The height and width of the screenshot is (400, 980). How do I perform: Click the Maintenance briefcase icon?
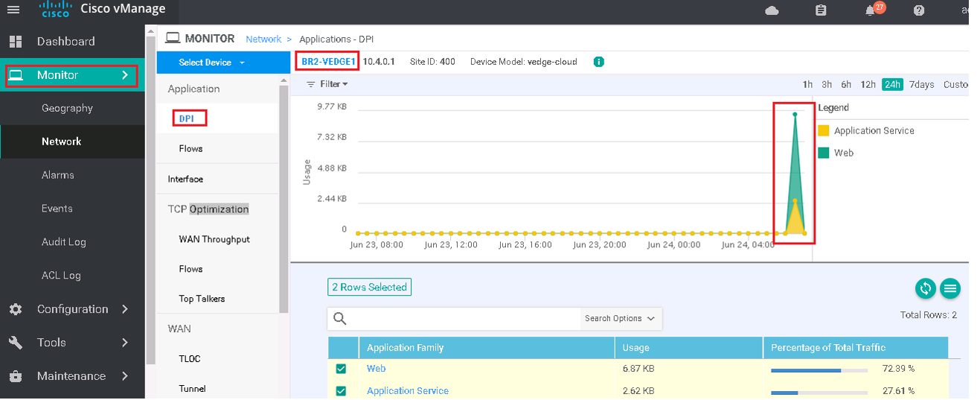coord(16,376)
